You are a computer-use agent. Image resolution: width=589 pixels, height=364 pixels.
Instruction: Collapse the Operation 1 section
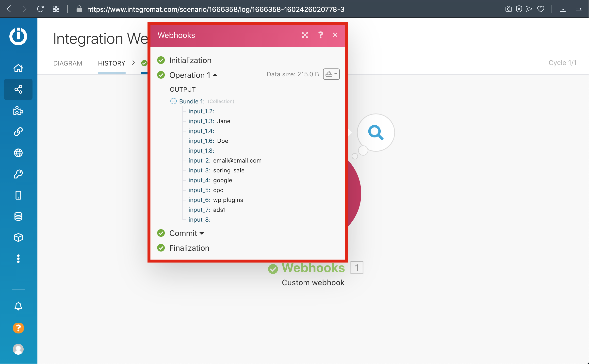215,75
